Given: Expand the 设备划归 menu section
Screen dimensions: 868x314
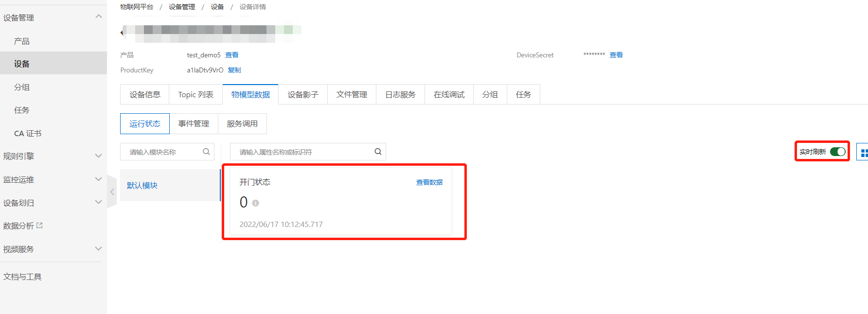Looking at the screenshot, I should pos(99,202).
